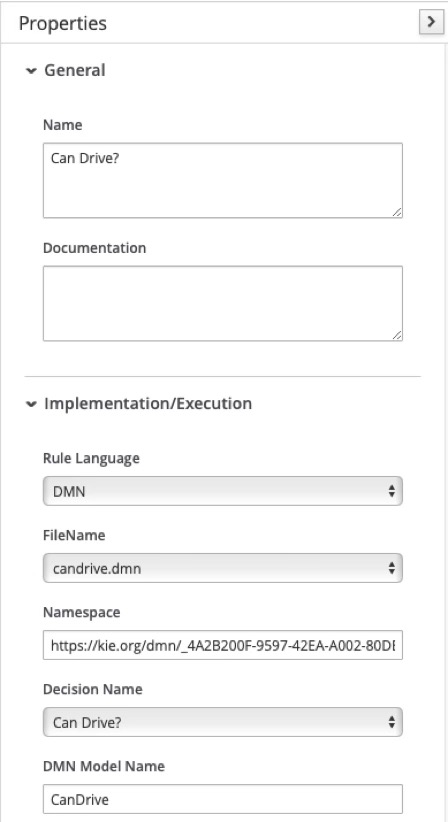
Task: Open the Rule Language dropdown showing DMN
Action: [x=223, y=491]
